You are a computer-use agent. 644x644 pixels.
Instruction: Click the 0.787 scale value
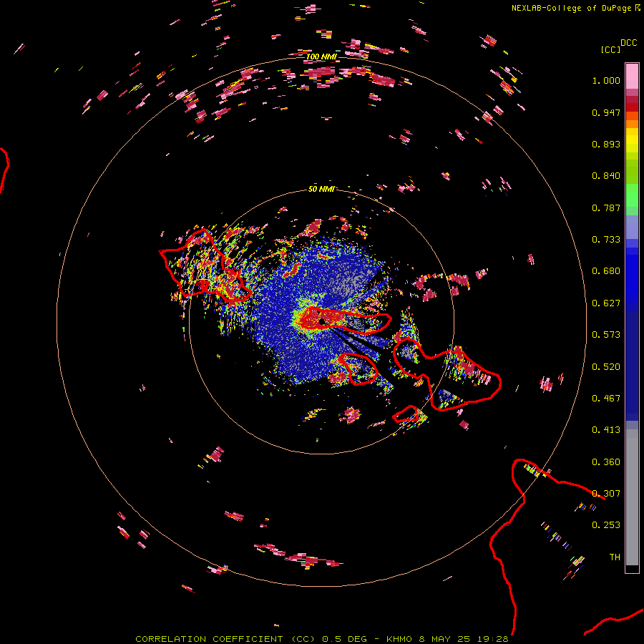tap(606, 208)
